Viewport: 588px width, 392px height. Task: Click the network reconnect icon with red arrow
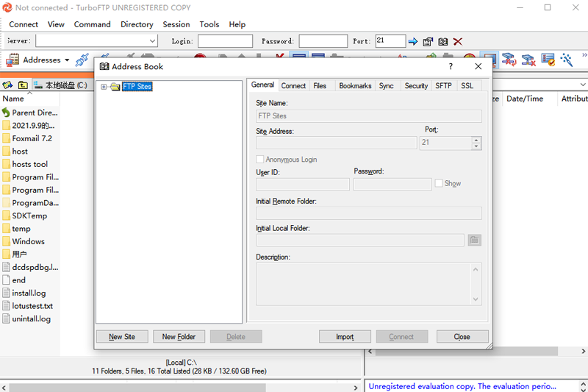(509, 60)
